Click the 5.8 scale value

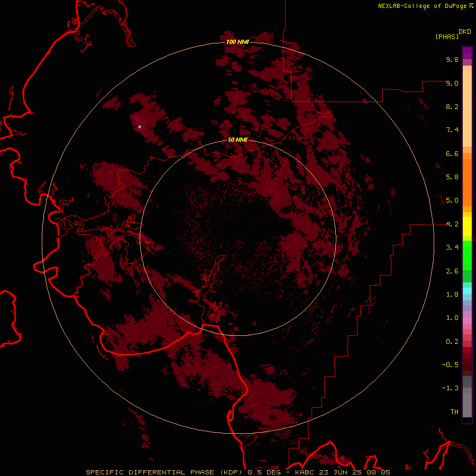452,177
